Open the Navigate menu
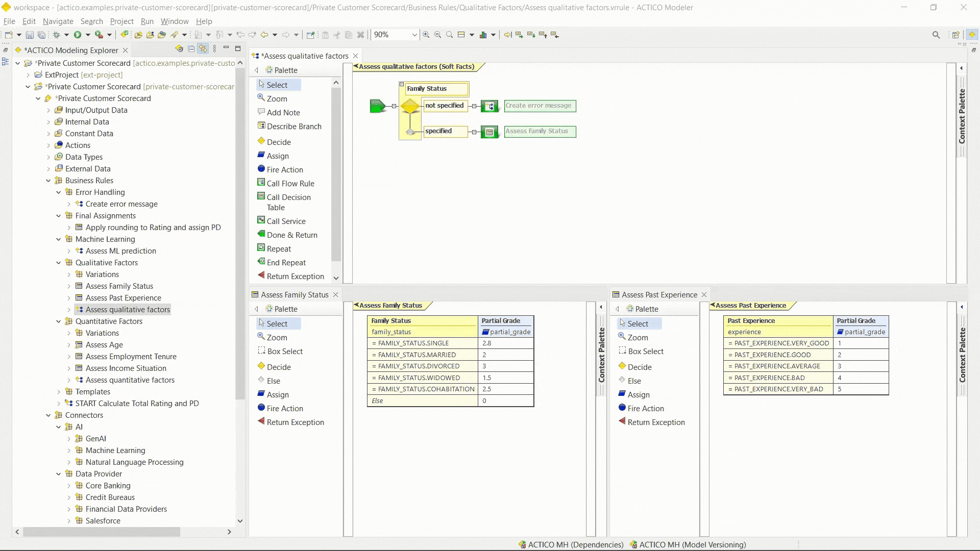The image size is (980, 551). point(58,21)
